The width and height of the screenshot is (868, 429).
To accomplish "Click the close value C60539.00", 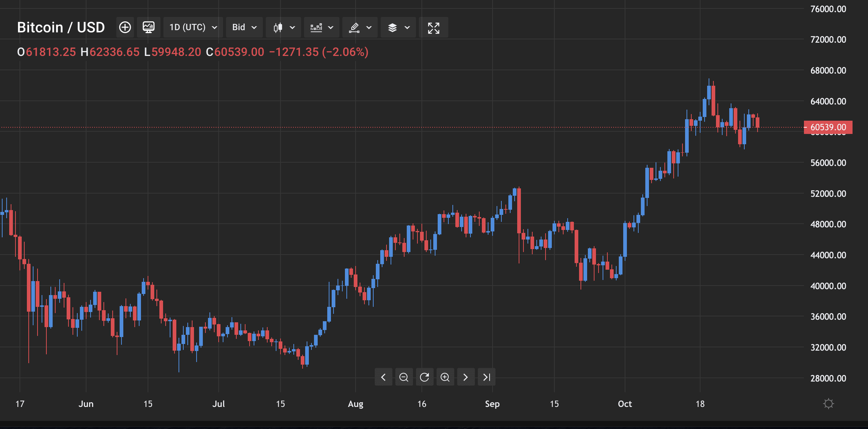I will 235,52.
